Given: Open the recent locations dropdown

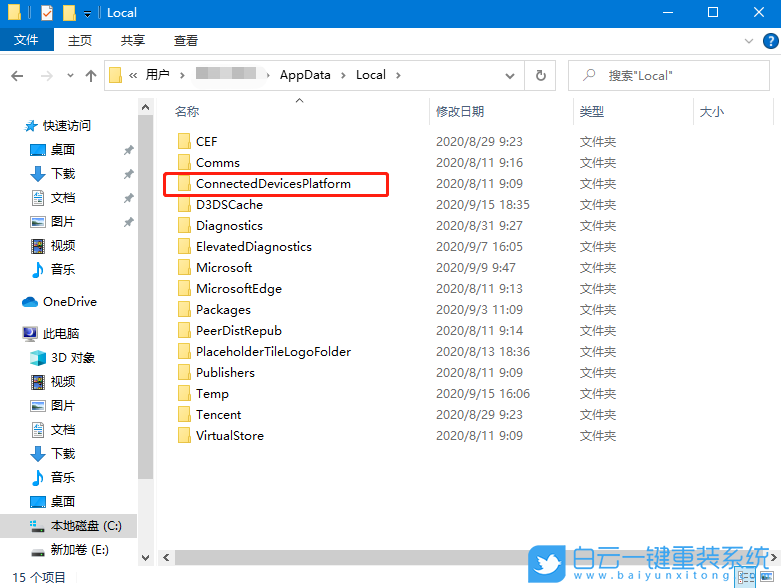Looking at the screenshot, I should (70, 76).
